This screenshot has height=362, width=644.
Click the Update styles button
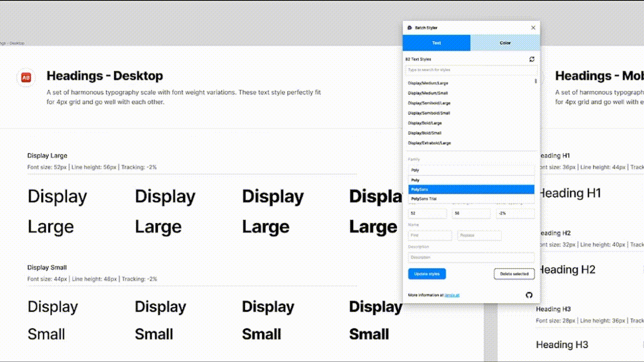[x=427, y=274]
